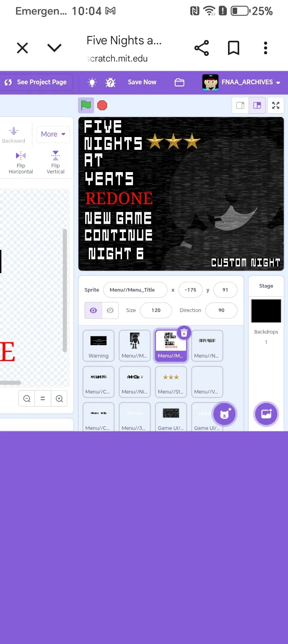Select the Warning sprite thumbnail
This screenshot has height=644, width=288.
98,346
